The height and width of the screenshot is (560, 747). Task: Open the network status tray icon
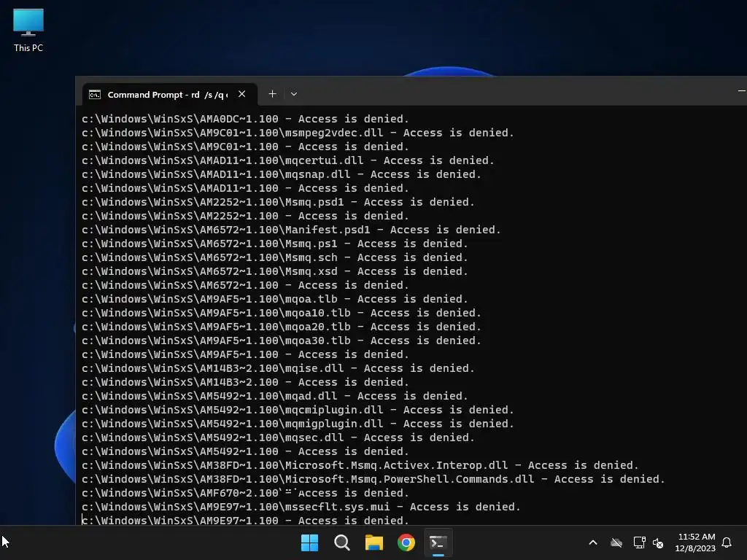tap(639, 542)
